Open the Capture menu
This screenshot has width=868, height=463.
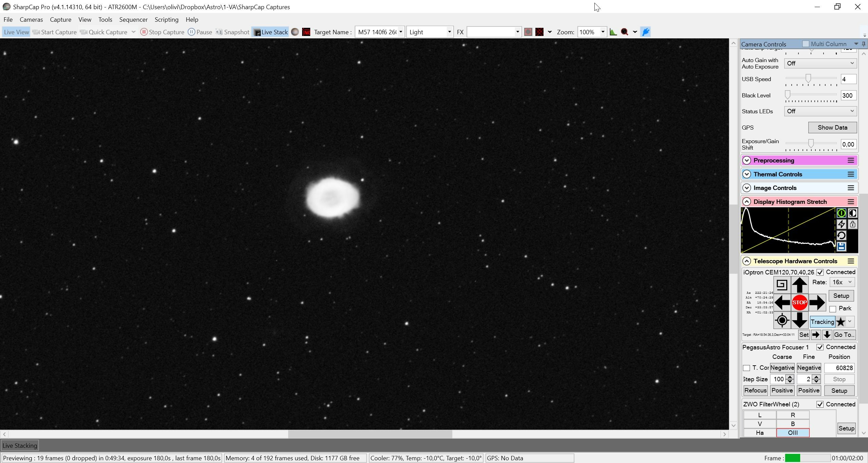click(x=61, y=20)
